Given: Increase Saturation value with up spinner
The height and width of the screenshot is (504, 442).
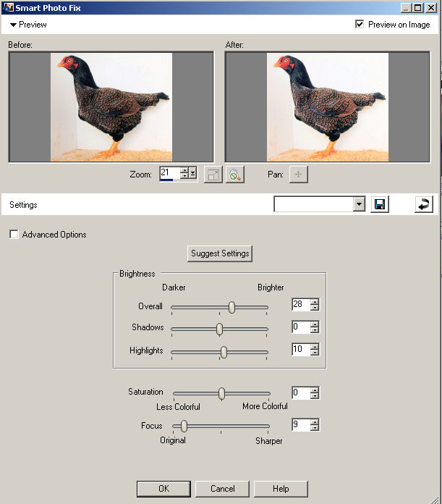Looking at the screenshot, I should click(x=315, y=390).
